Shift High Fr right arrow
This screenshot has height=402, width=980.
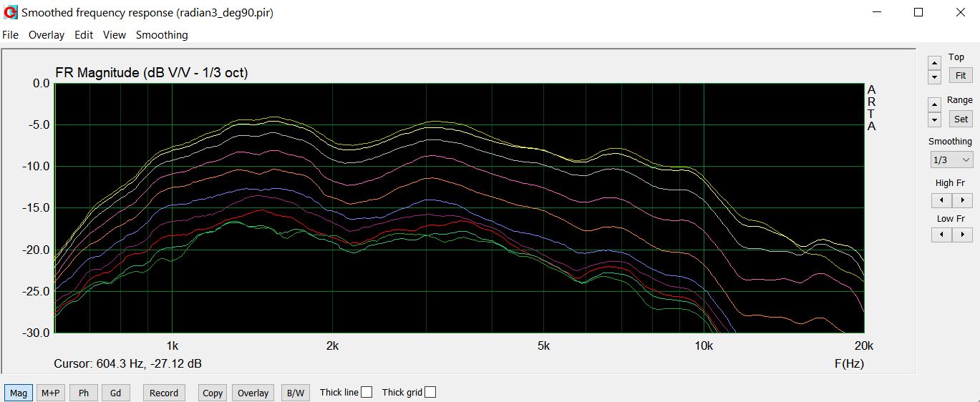point(962,200)
